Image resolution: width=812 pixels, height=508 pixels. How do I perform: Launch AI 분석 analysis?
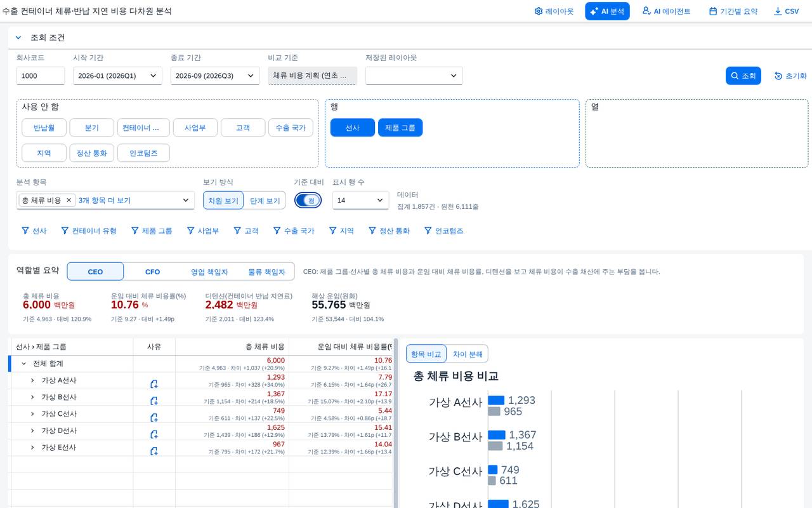(x=607, y=11)
